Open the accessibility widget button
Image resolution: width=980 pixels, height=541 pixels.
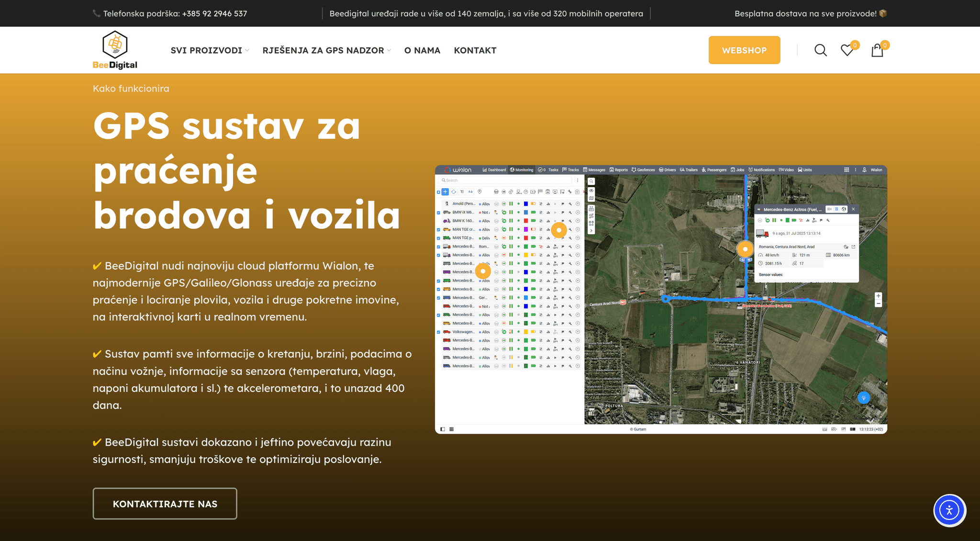[x=949, y=510]
